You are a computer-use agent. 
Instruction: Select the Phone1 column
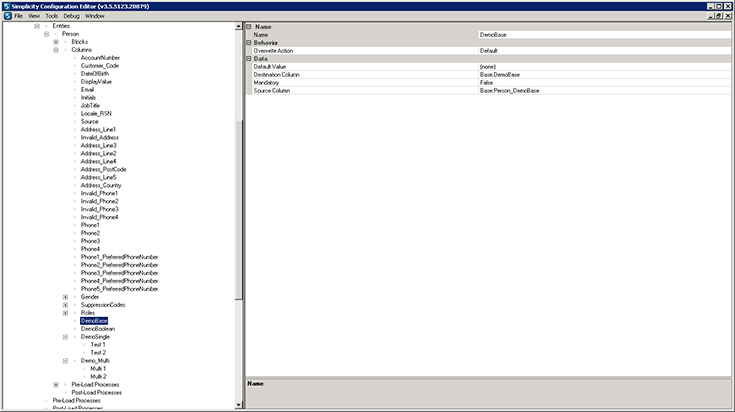coord(90,225)
